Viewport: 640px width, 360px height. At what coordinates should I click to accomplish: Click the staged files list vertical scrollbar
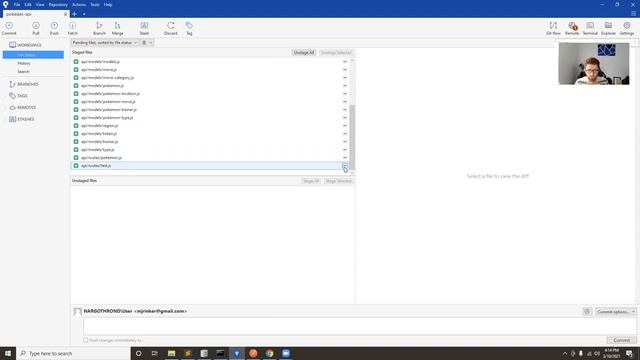[352, 137]
